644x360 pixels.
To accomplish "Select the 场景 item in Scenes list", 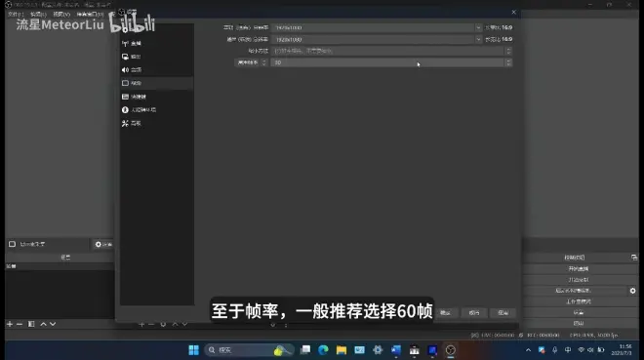I will point(60,266).
